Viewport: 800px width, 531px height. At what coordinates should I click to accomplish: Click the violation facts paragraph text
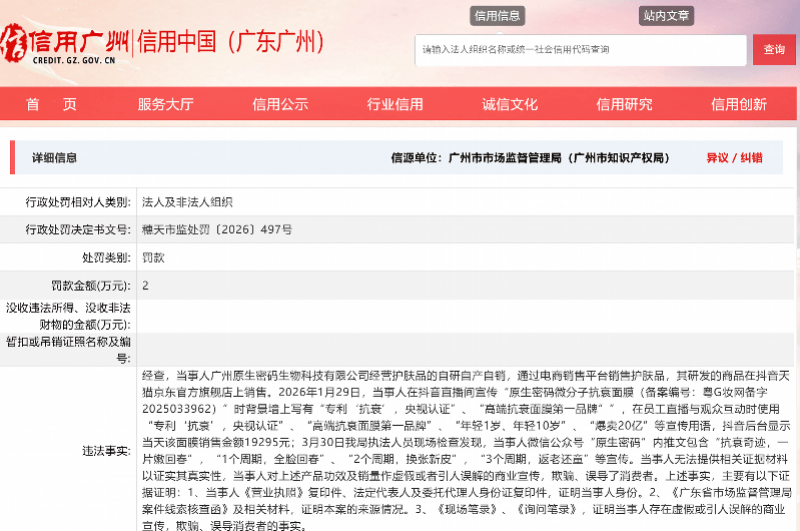466,451
